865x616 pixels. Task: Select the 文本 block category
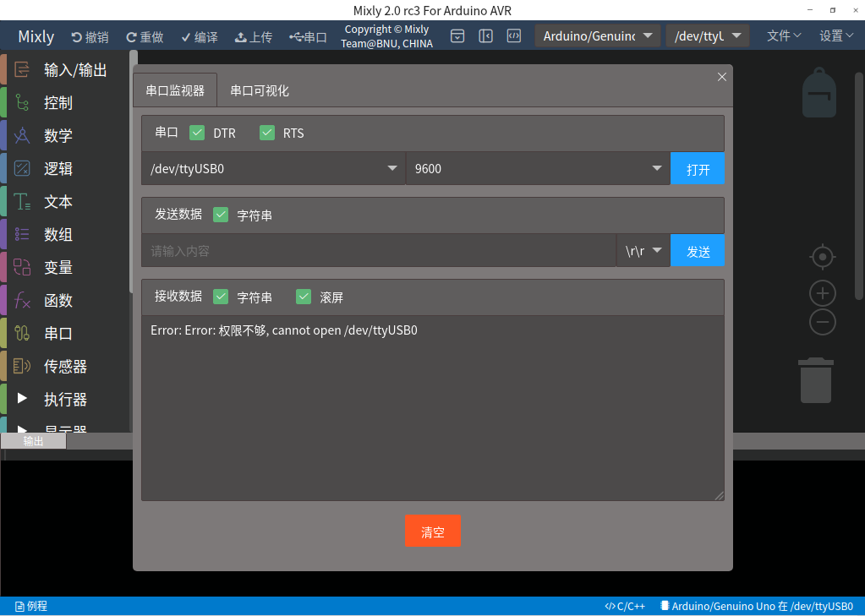pyautogui.click(x=65, y=202)
